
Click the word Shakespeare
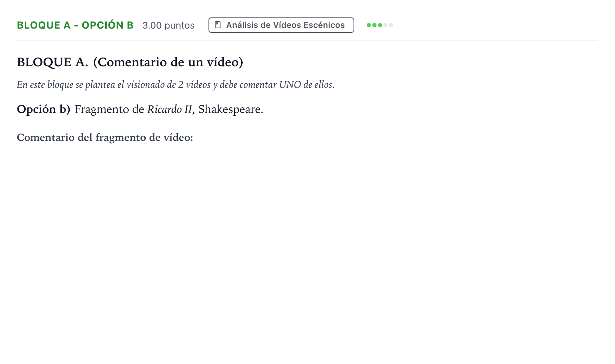point(231,109)
